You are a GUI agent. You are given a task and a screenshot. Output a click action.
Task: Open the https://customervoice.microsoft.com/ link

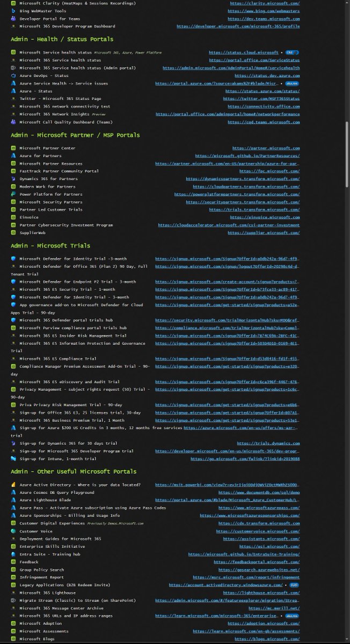click(258, 531)
